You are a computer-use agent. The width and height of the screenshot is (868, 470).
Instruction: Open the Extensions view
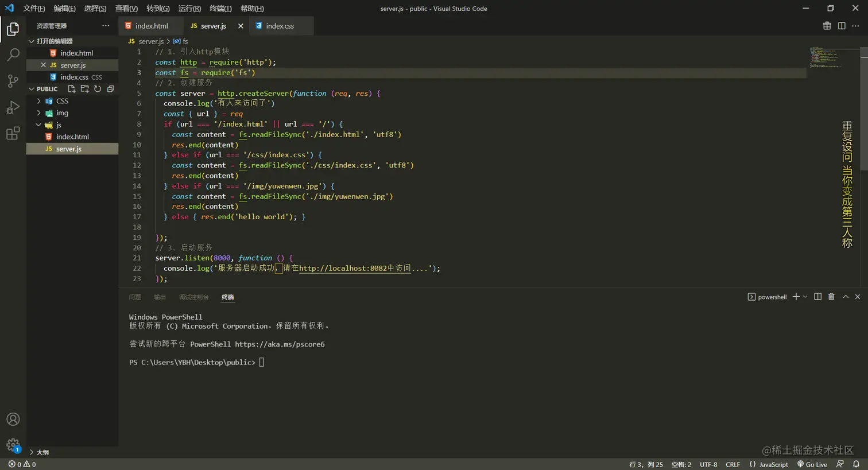(13, 134)
